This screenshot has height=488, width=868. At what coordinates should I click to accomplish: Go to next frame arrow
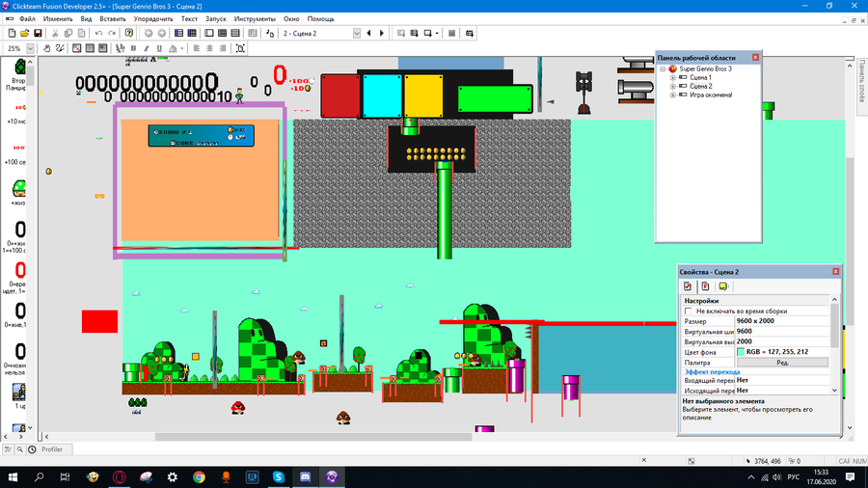point(381,33)
